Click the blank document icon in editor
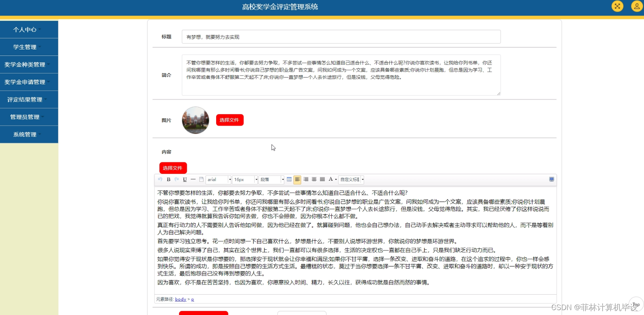Image resolution: width=644 pixels, height=315 pixels. pyautogui.click(x=201, y=180)
